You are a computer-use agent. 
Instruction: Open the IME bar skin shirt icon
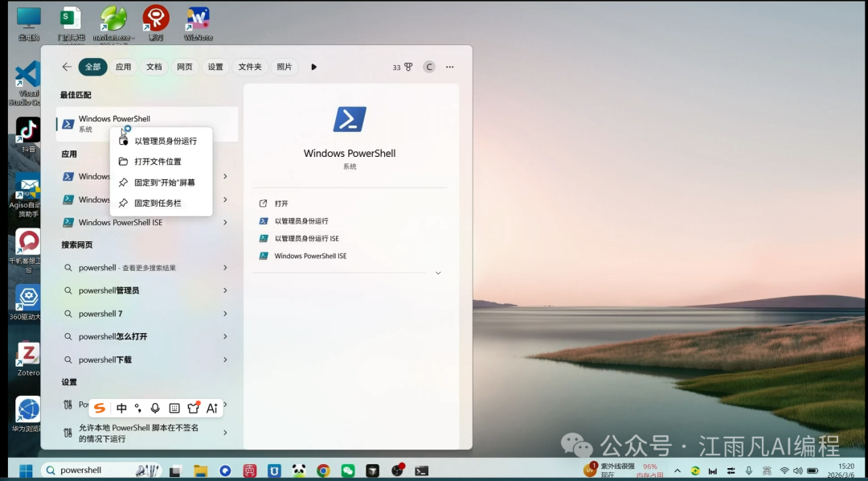pos(193,408)
